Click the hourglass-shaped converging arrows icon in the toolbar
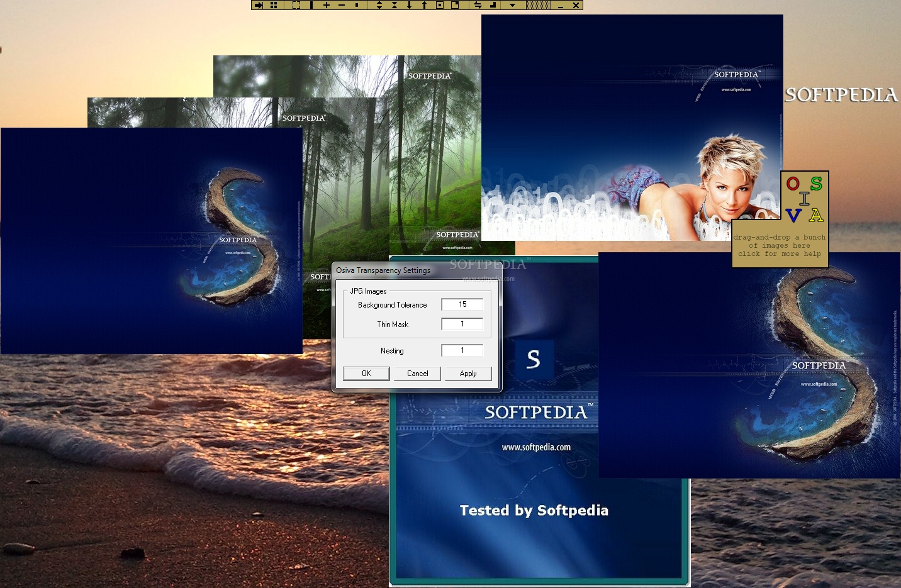This screenshot has height=588, width=901. (x=395, y=5)
